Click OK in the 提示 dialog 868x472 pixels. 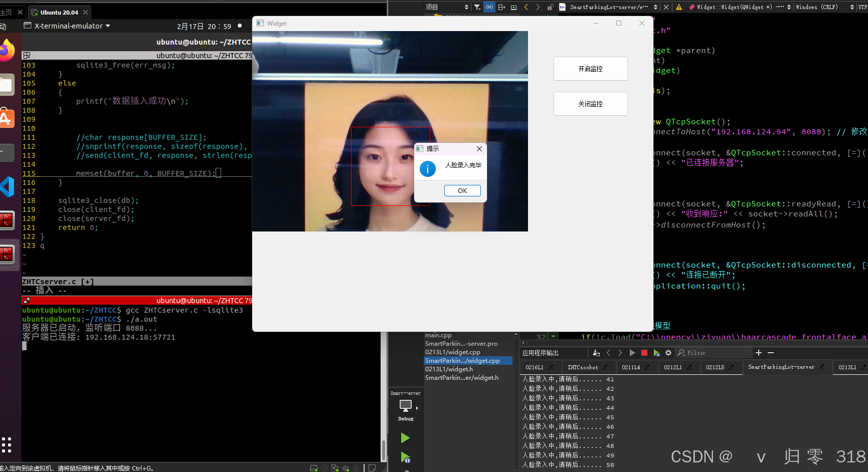click(462, 191)
